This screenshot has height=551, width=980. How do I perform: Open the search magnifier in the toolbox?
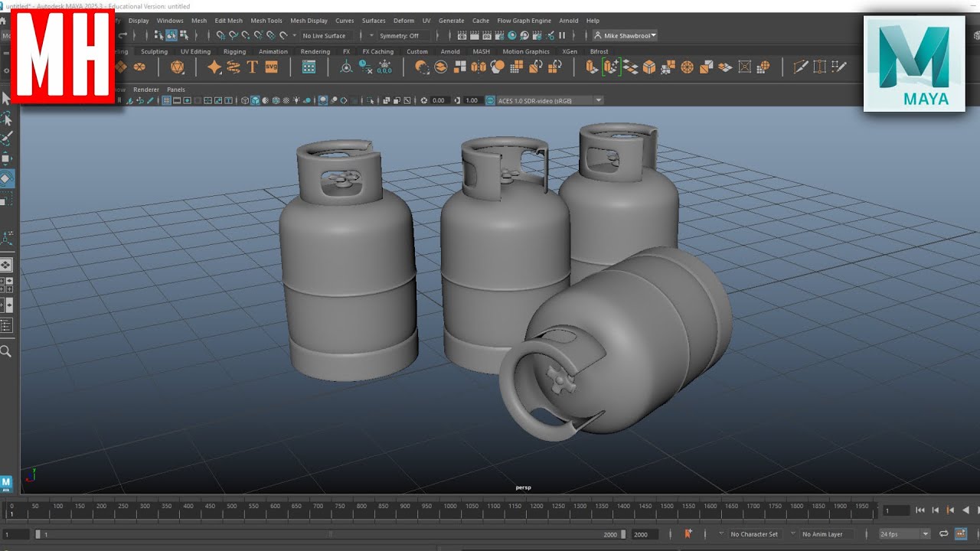pyautogui.click(x=6, y=351)
